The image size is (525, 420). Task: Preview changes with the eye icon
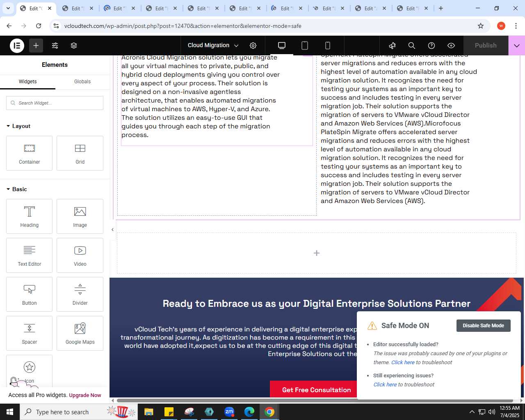451,46
